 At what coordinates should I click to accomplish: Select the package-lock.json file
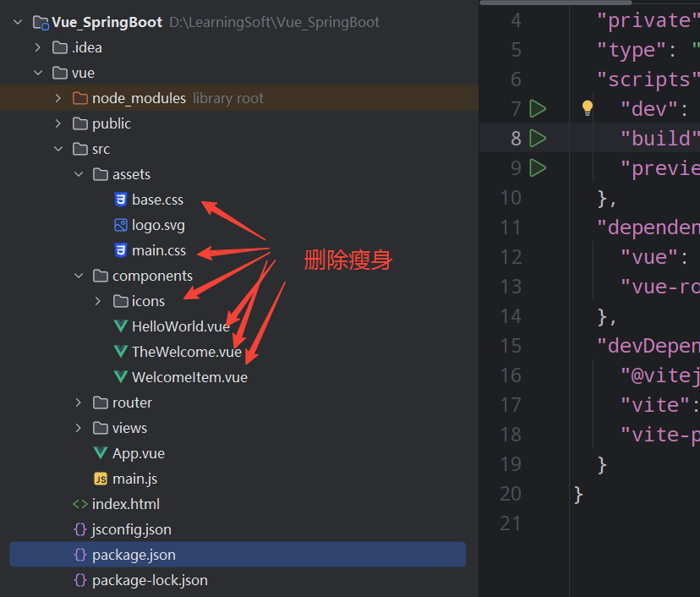[150, 580]
